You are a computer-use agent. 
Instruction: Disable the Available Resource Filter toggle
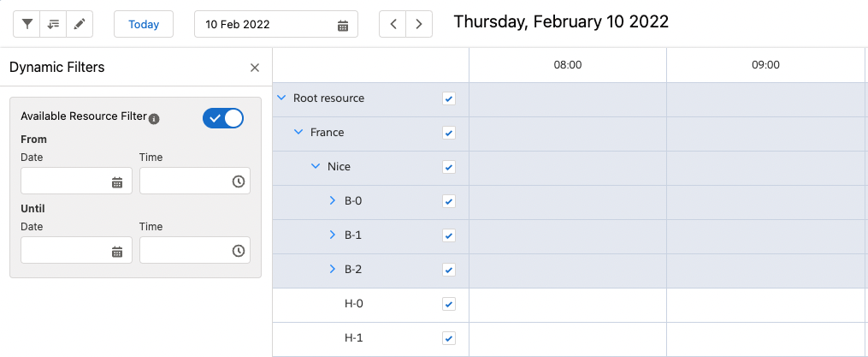click(223, 118)
